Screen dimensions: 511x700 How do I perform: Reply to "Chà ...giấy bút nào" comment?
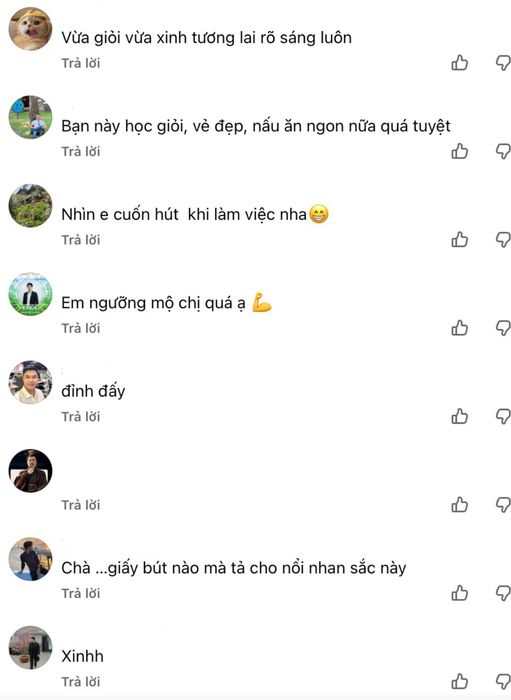click(x=81, y=593)
